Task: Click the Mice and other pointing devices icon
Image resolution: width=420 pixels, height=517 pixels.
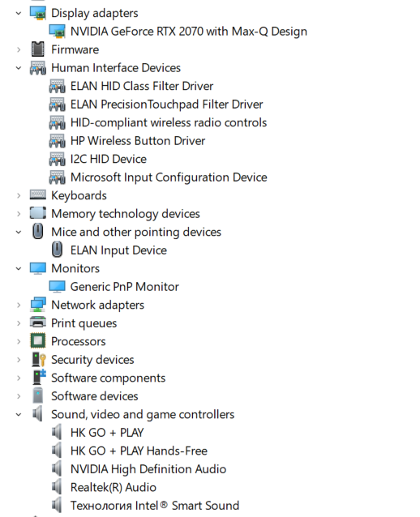Action: pyautogui.click(x=38, y=231)
